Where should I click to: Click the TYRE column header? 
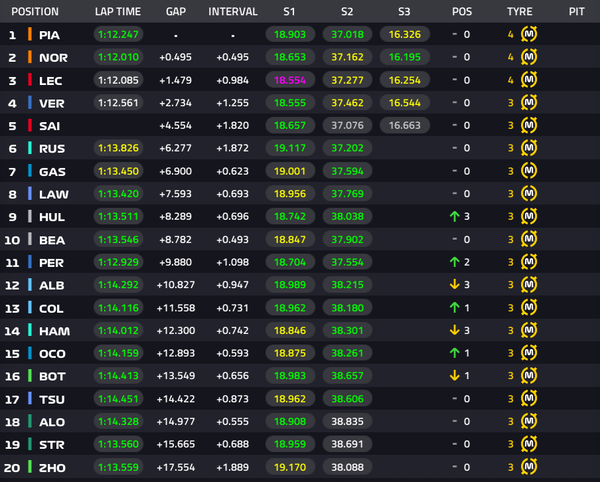tap(520, 11)
